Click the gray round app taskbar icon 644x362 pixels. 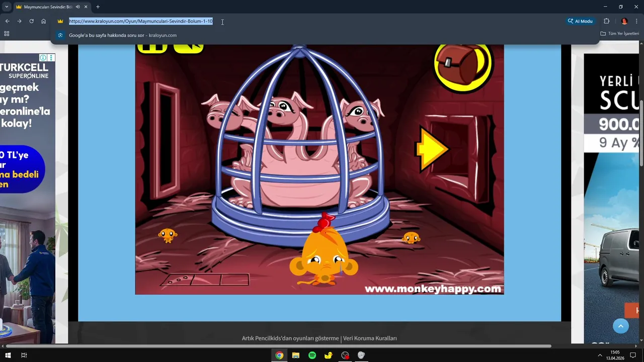[x=361, y=355]
